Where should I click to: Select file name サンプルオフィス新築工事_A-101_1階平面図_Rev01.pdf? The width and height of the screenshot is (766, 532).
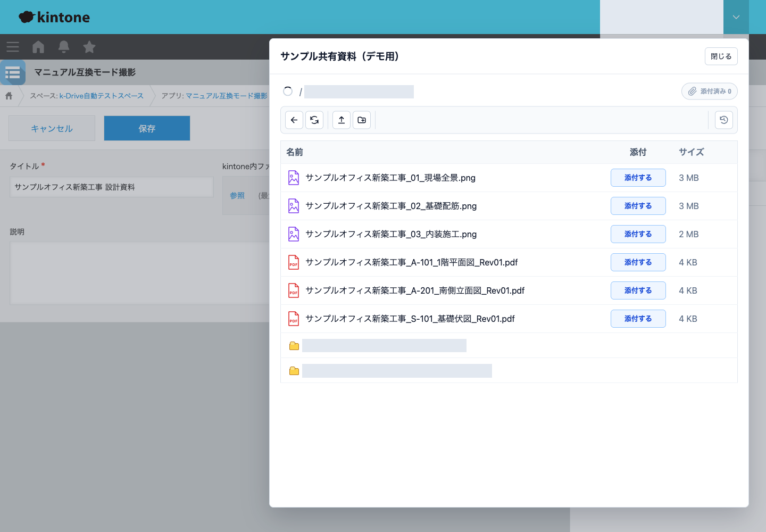tap(412, 262)
